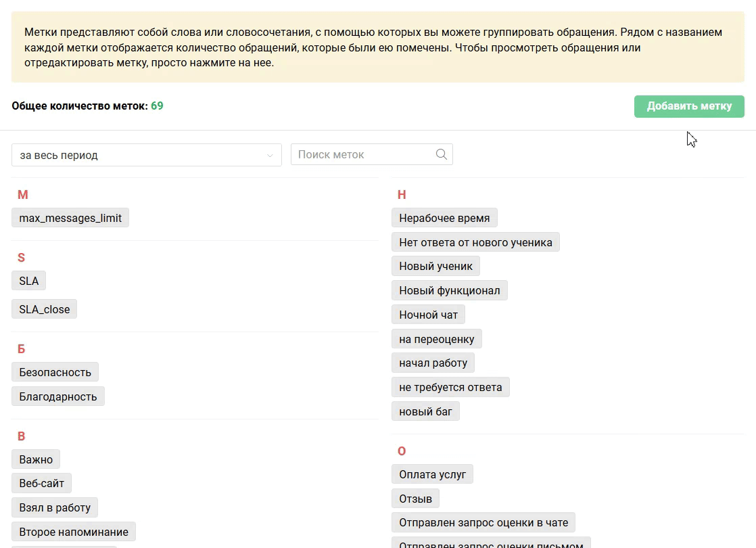The image size is (756, 548).
Task: Click the 'Взял в работу' tag
Action: 55,507
